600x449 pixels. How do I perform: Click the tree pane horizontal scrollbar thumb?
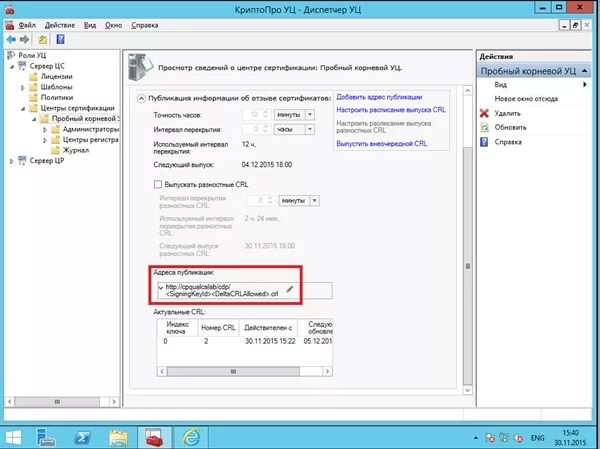coord(57,402)
